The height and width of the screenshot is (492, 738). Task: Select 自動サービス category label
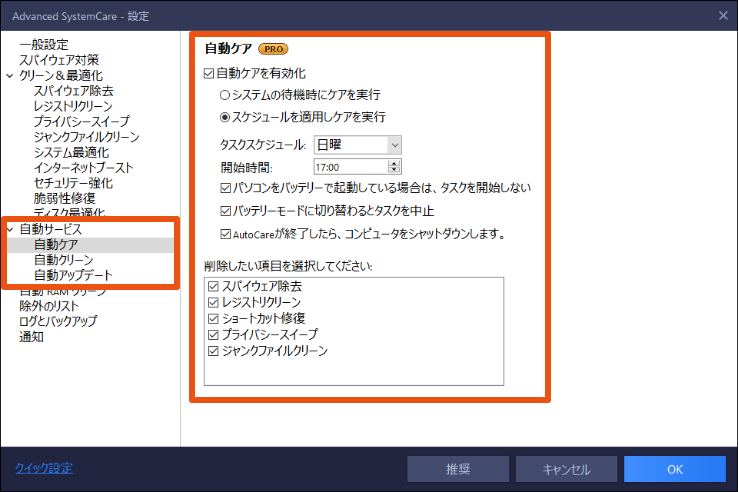pyautogui.click(x=50, y=229)
